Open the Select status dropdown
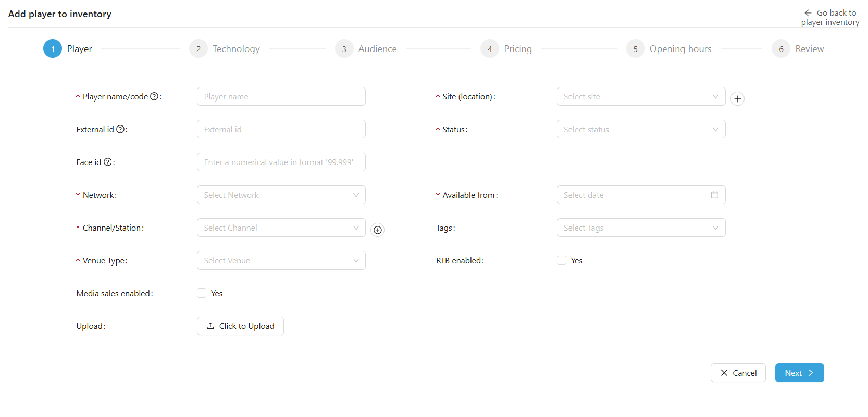868x417 pixels. [640, 129]
